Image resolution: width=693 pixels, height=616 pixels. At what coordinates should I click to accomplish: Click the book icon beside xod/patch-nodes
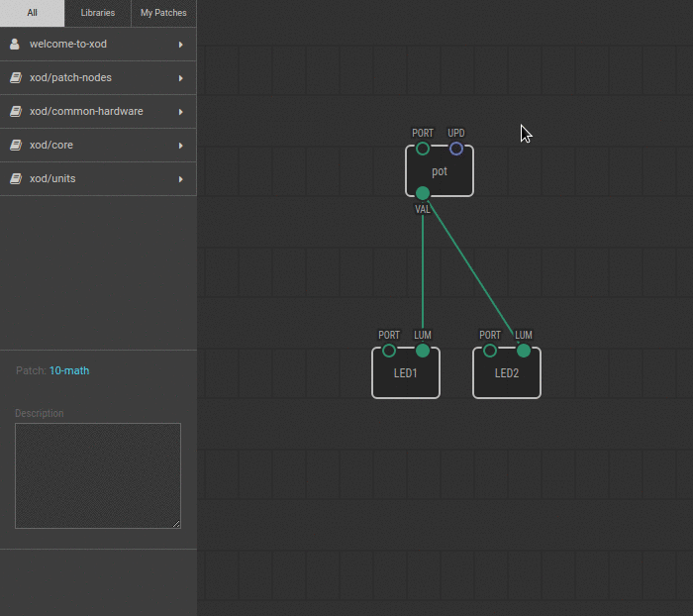pyautogui.click(x=15, y=78)
